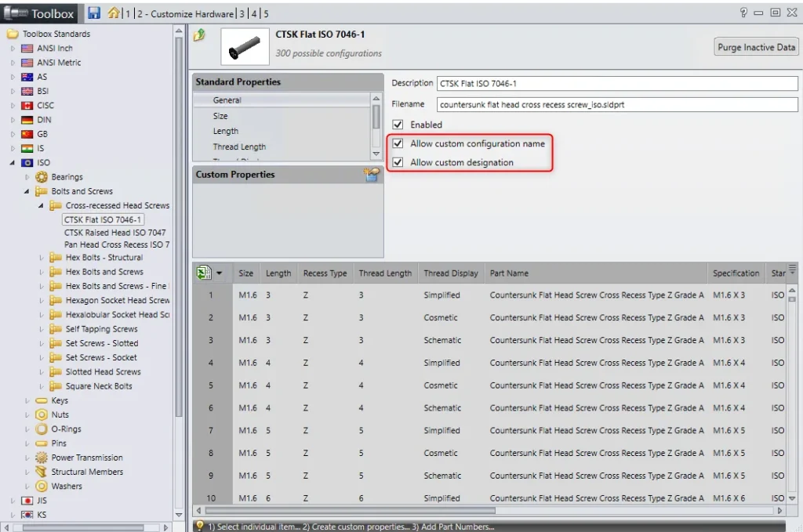The image size is (803, 532).
Task: Select CTSK Raised Head ISO 7047 item
Action: (114, 232)
